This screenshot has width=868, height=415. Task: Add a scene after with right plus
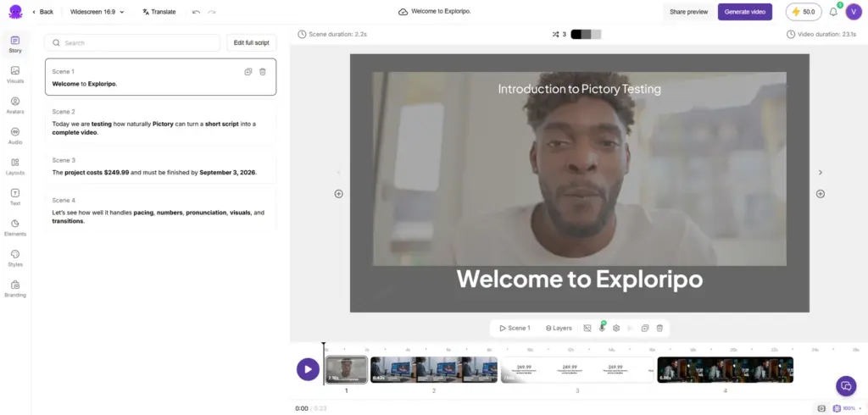[821, 194]
